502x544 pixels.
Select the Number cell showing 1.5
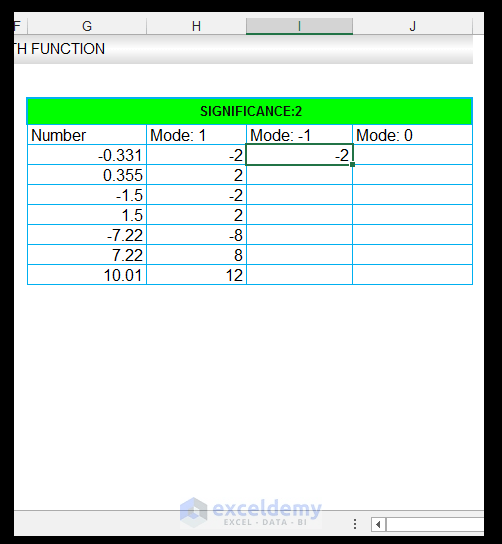click(x=87, y=215)
